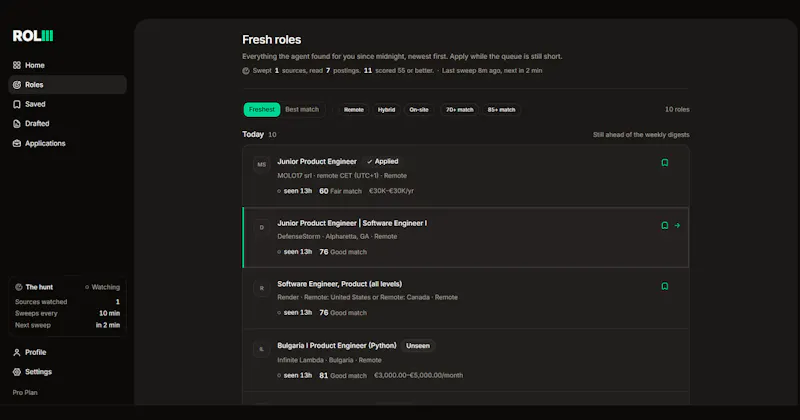This screenshot has width=800, height=420.
Task: Click the sweep status icon under Fresh roles
Action: point(246,71)
